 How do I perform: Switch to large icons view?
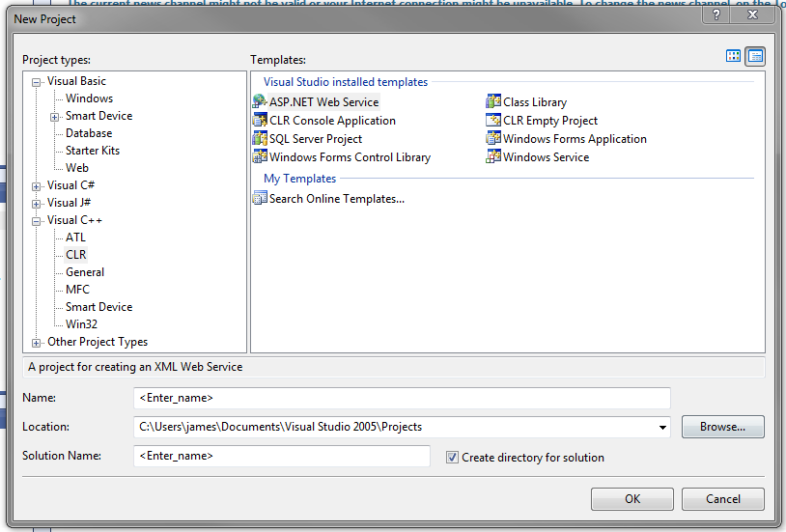pos(734,56)
